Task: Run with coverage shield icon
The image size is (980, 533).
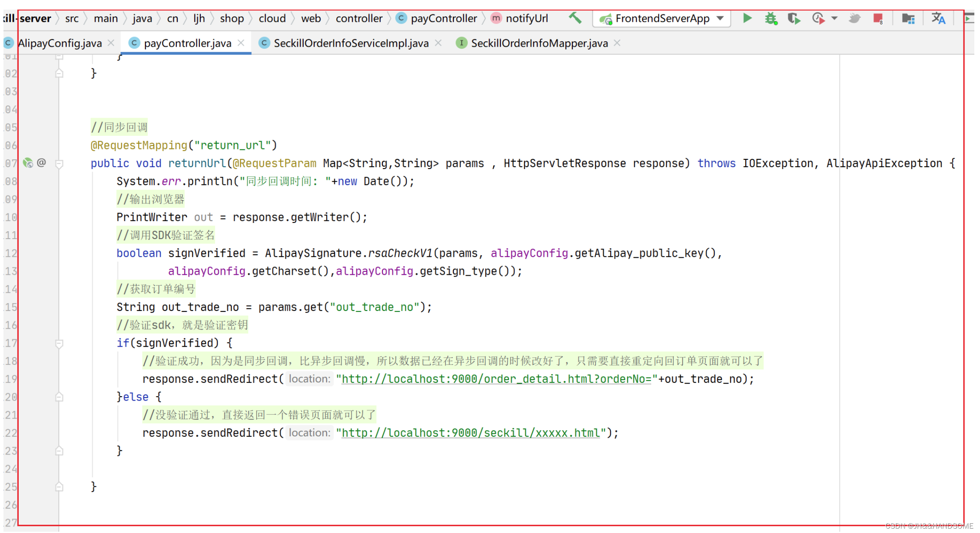Action: tap(794, 19)
